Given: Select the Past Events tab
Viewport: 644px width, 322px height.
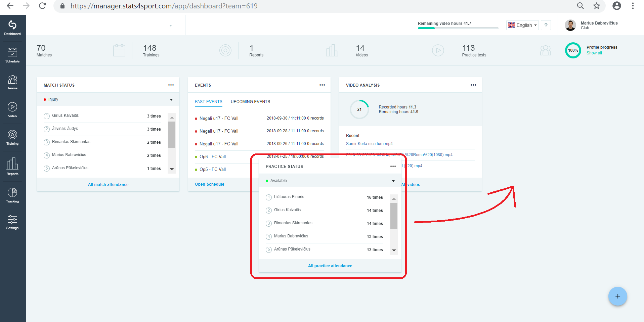Looking at the screenshot, I should tap(209, 102).
